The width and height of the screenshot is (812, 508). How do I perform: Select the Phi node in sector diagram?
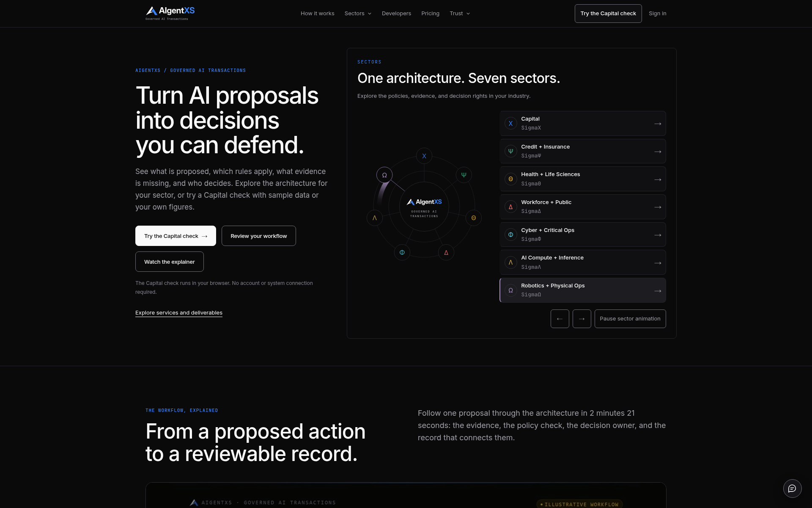402,252
